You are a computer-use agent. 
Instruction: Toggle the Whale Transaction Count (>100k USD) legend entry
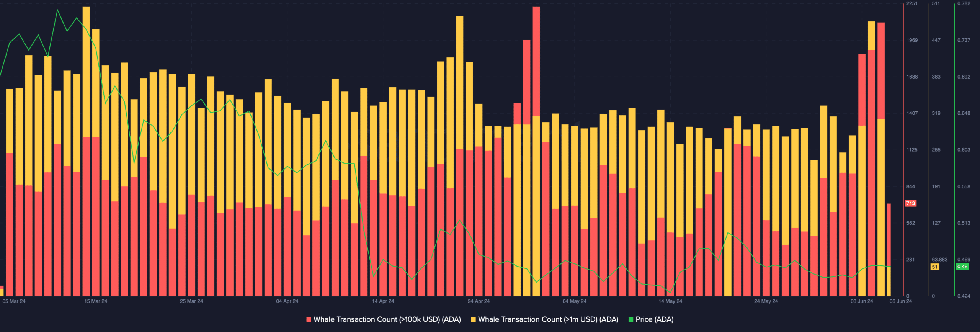384,319
